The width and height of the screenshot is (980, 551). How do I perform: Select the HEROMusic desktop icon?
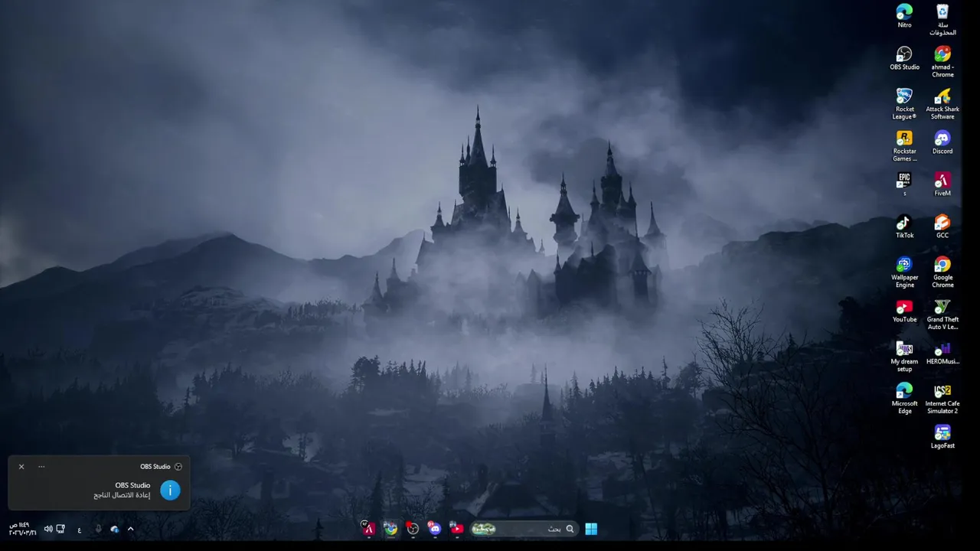tap(942, 353)
